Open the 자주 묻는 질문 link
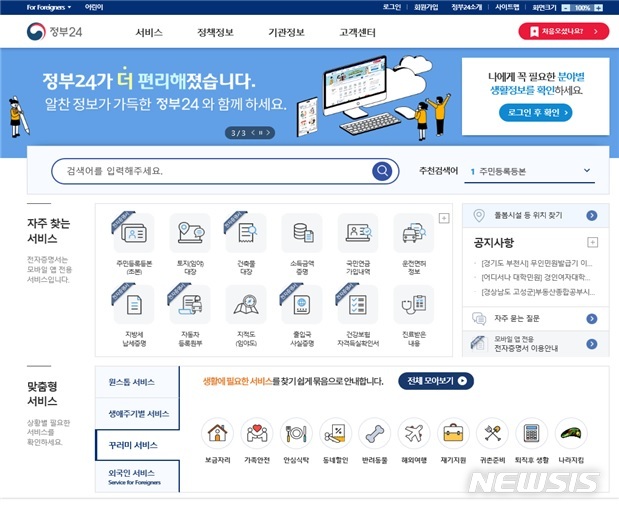619x511 pixels. pos(535,318)
